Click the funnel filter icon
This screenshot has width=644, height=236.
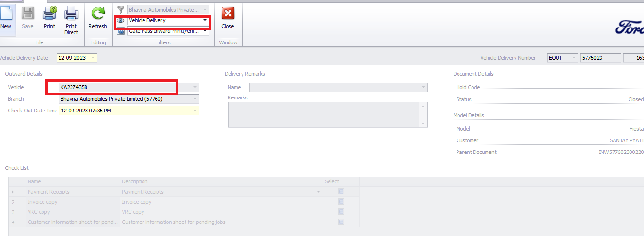121,9
